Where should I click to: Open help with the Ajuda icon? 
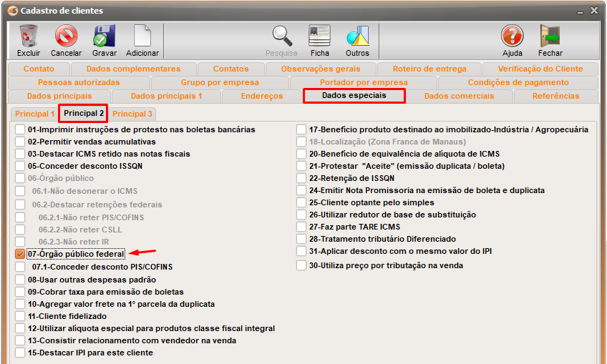pyautogui.click(x=513, y=36)
